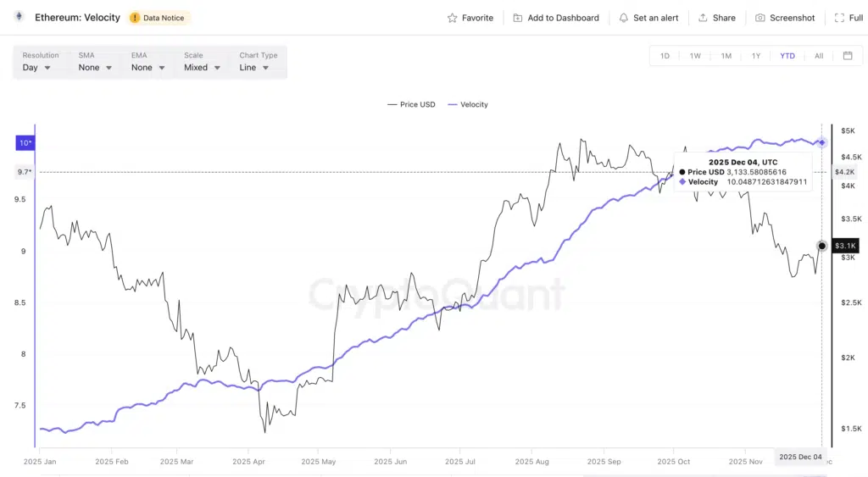The image size is (868, 477).
Task: Toggle the Price USD legend series
Action: [411, 104]
